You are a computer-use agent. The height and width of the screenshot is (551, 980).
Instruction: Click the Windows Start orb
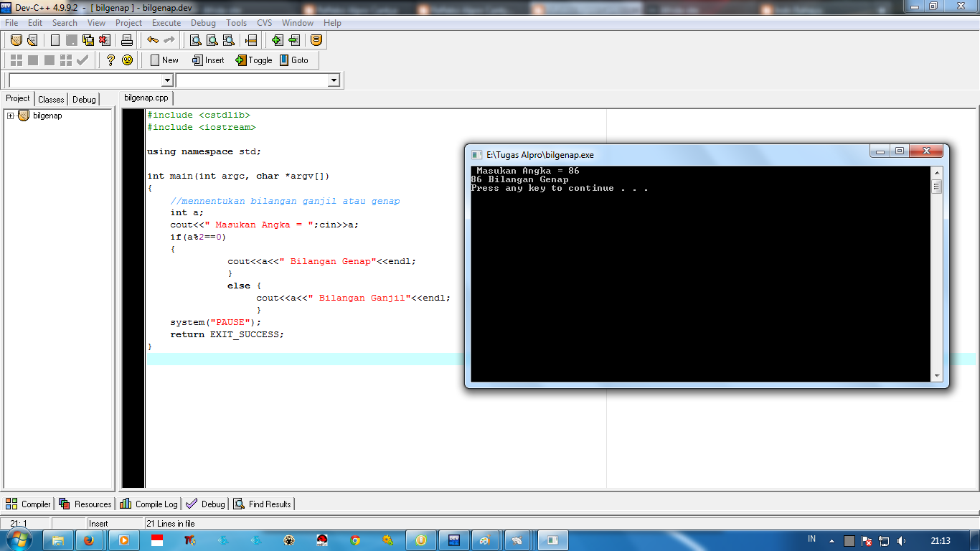(19, 539)
